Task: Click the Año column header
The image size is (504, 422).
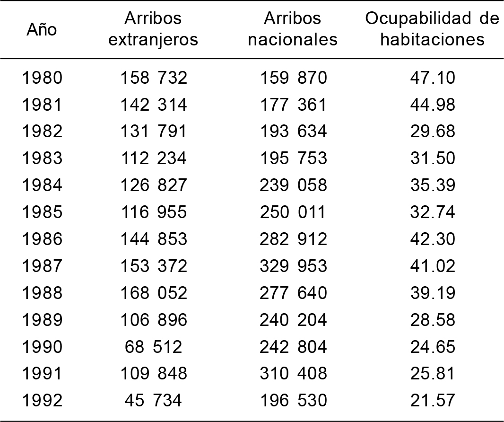Action: coord(42,29)
